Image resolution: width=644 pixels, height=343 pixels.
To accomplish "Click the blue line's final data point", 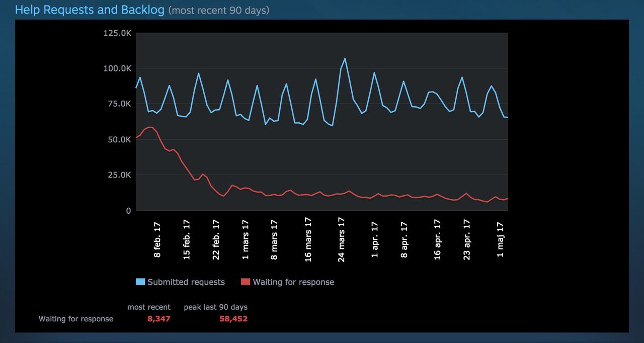I will [507, 116].
